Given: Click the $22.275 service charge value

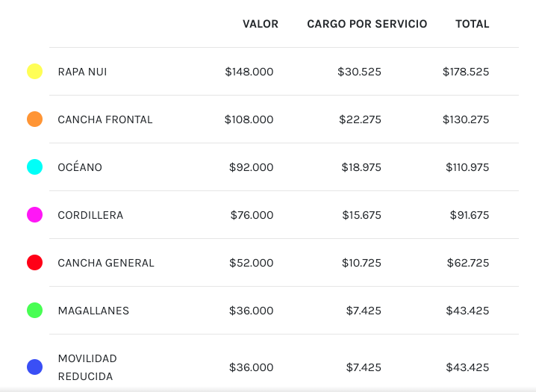Looking at the screenshot, I should pyautogui.click(x=360, y=119).
